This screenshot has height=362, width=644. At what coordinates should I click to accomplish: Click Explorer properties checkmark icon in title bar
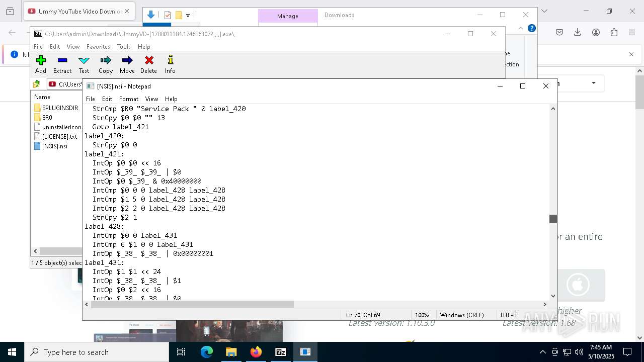(168, 15)
